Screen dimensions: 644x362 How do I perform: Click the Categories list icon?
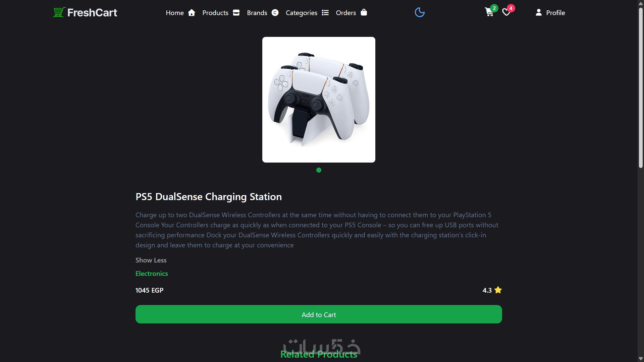pyautogui.click(x=325, y=13)
